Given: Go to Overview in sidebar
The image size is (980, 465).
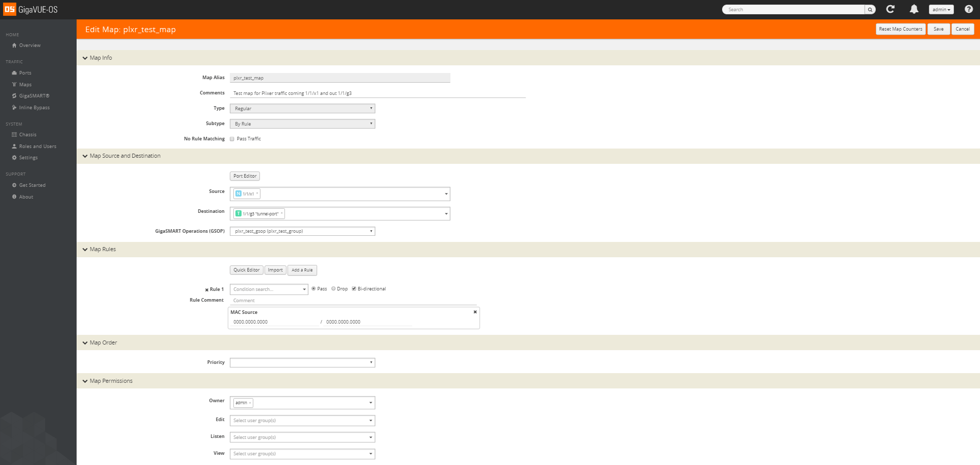Looking at the screenshot, I should coord(30,45).
